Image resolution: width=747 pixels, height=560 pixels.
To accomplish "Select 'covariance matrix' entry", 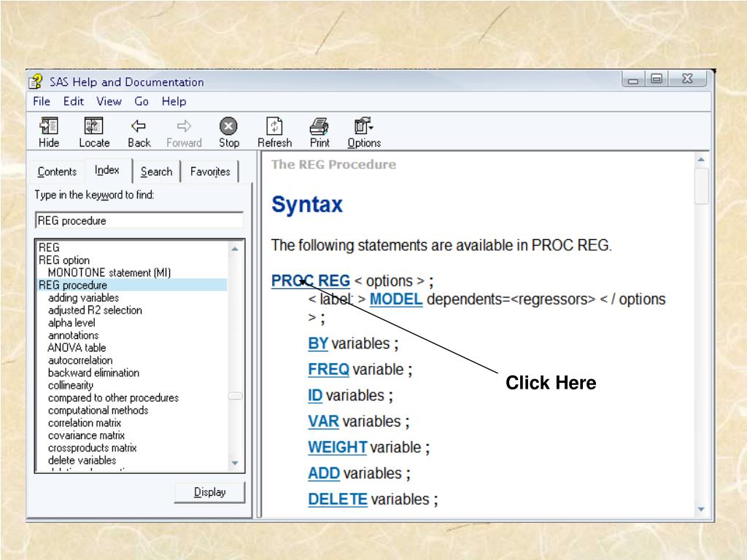I will coord(86,436).
